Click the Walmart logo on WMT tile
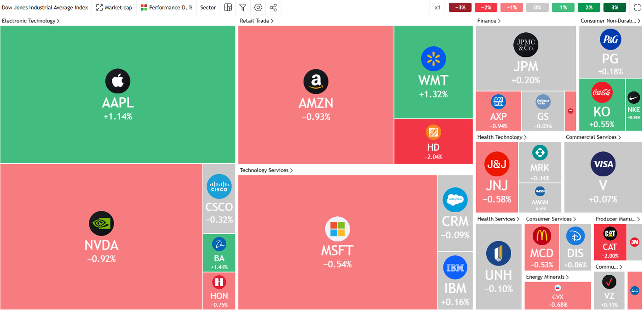Viewport: 644px width, 311px height. point(433,59)
